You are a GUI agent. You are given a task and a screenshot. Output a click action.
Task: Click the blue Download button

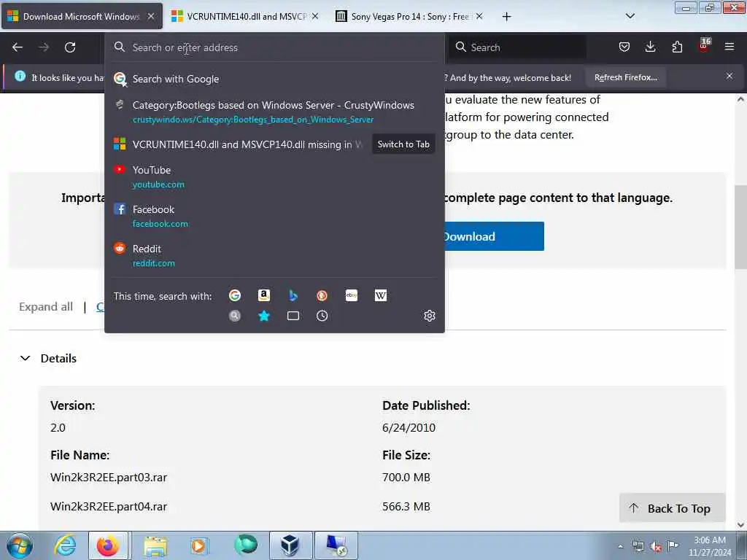click(494, 236)
